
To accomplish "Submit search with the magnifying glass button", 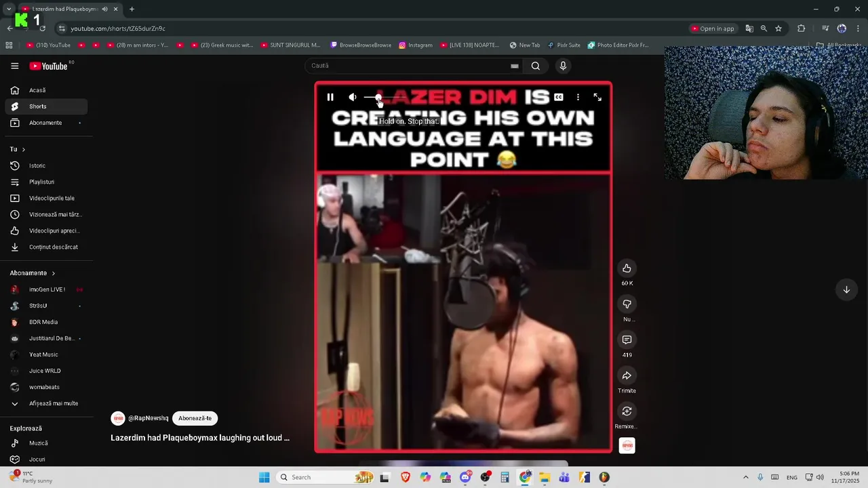I will click(536, 66).
